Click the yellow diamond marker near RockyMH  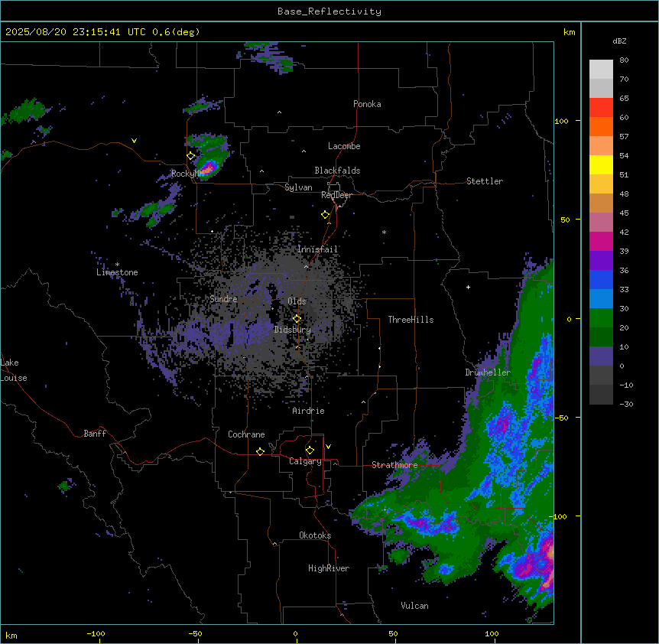[191, 156]
